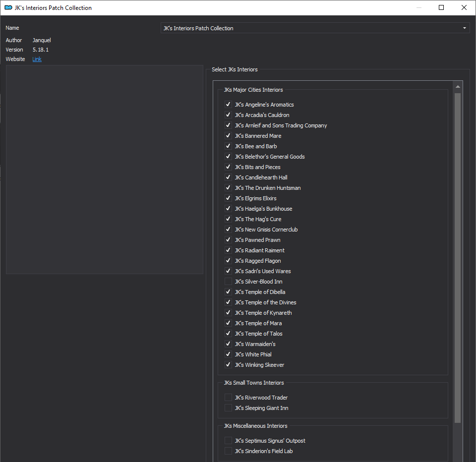Uncheck JK's Haelga's Bunkhouse
This screenshot has width=476, height=462.
pyautogui.click(x=228, y=209)
